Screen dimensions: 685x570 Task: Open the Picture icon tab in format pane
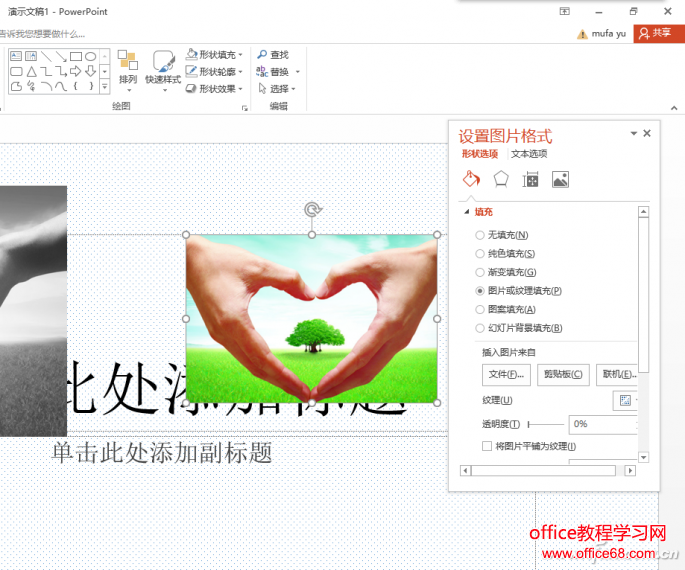pos(560,179)
